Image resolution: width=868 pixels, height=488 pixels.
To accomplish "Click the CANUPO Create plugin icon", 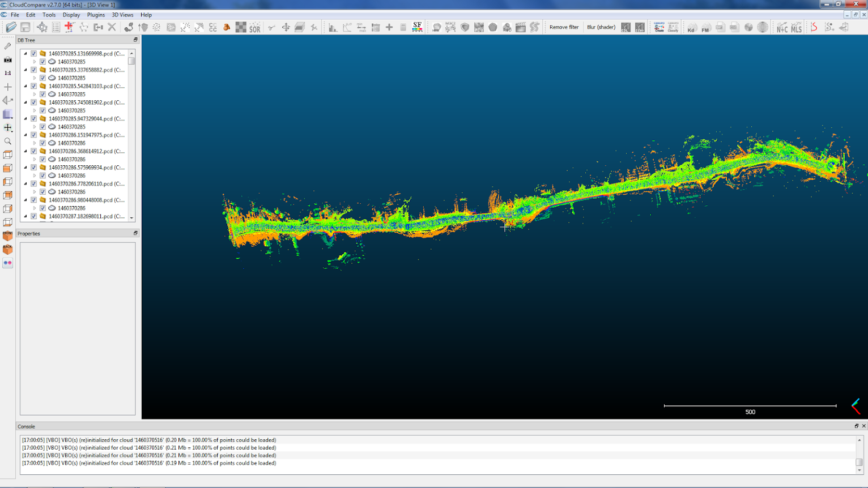I will [x=659, y=27].
